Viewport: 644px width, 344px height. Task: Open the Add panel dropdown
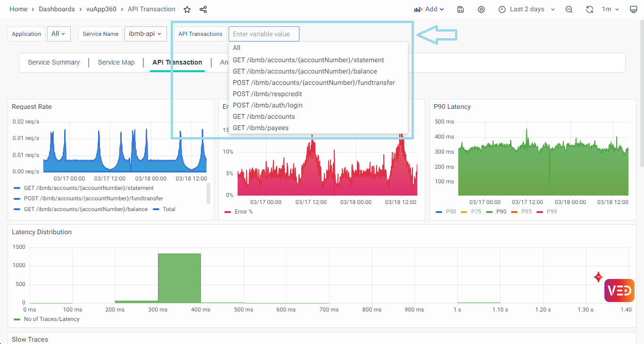coord(429,9)
